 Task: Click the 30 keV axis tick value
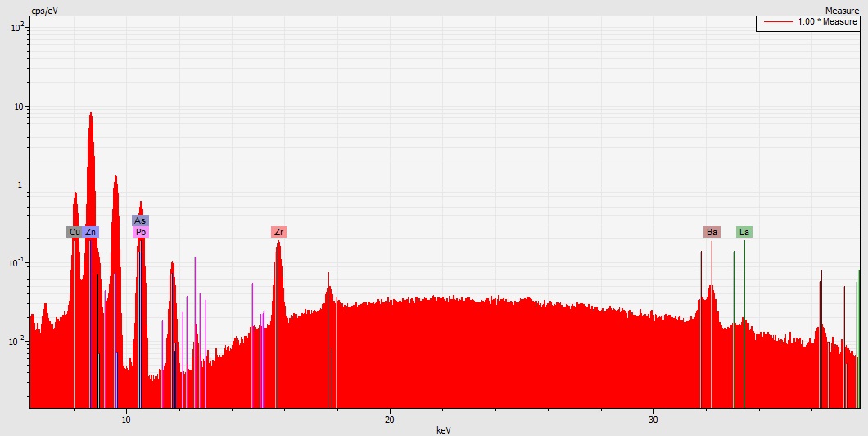[653, 419]
